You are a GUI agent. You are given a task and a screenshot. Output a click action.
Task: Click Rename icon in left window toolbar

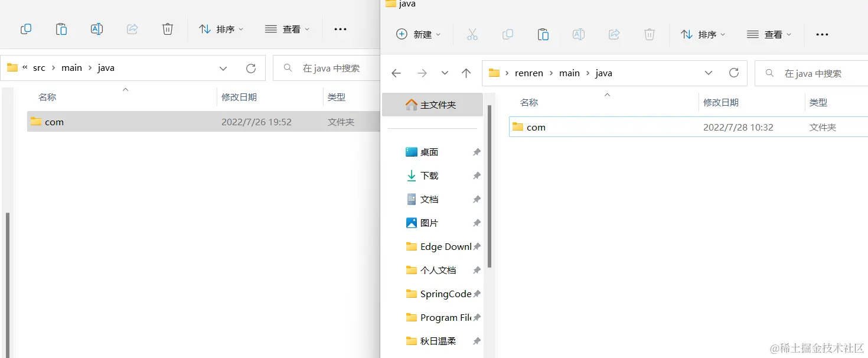97,29
